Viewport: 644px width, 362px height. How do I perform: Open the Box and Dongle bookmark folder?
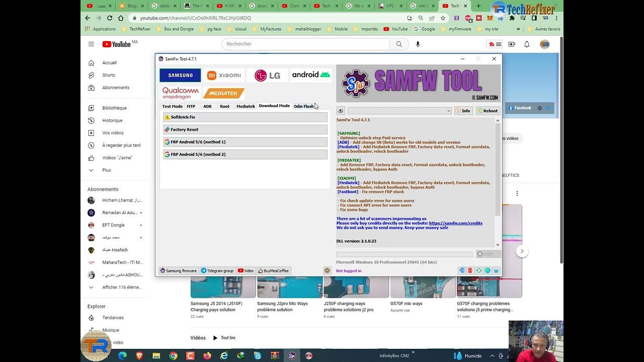175,29
